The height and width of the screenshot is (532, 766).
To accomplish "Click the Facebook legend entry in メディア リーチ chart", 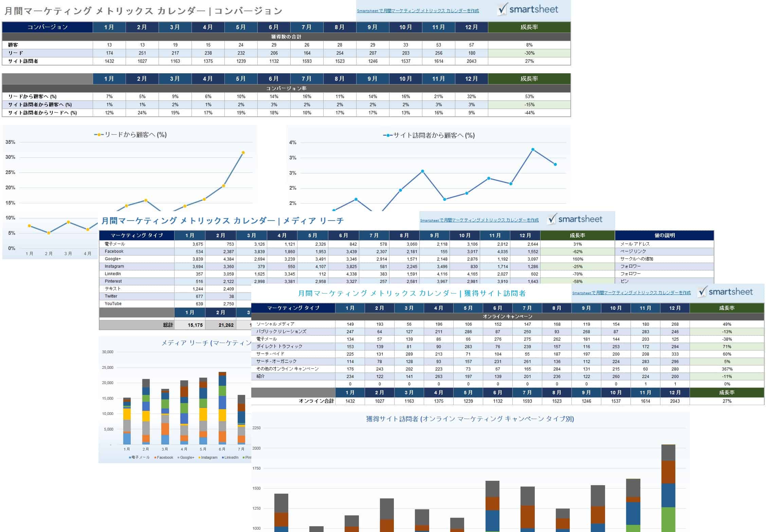I will pos(164,457).
